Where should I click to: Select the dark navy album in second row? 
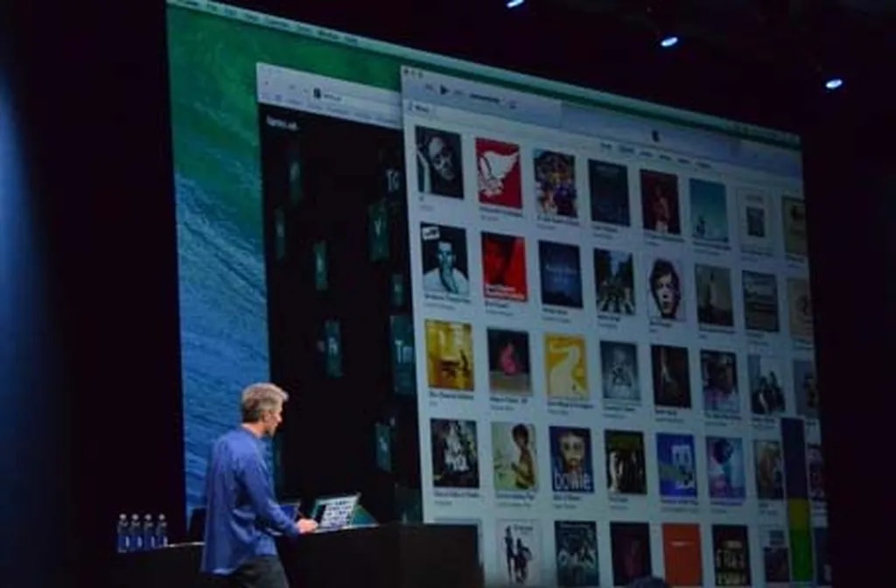pos(559,273)
